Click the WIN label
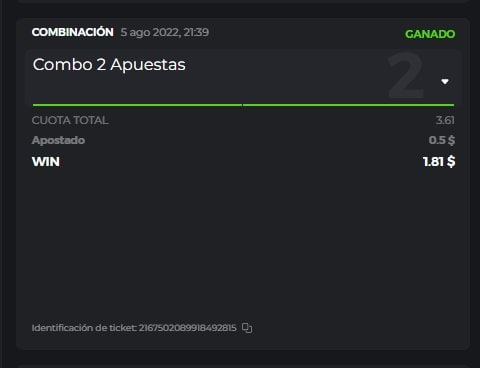Screen dimensions: 480x368 [46, 162]
